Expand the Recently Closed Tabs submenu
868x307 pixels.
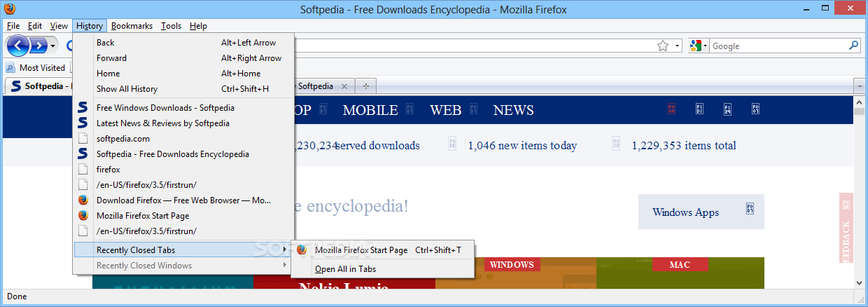tap(184, 250)
